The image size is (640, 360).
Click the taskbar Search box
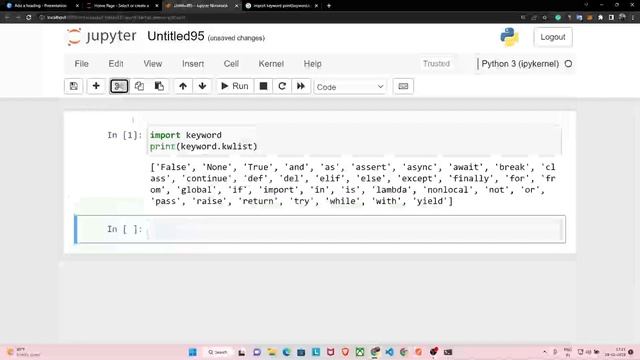tap(218, 352)
